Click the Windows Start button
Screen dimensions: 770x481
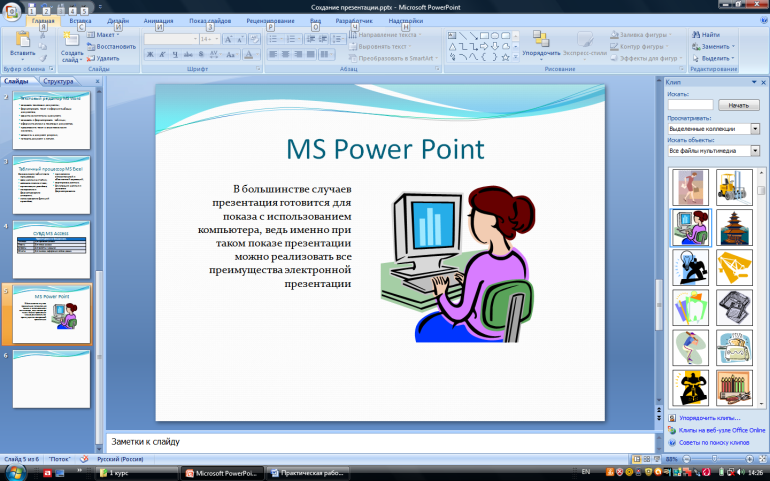coord(14,473)
